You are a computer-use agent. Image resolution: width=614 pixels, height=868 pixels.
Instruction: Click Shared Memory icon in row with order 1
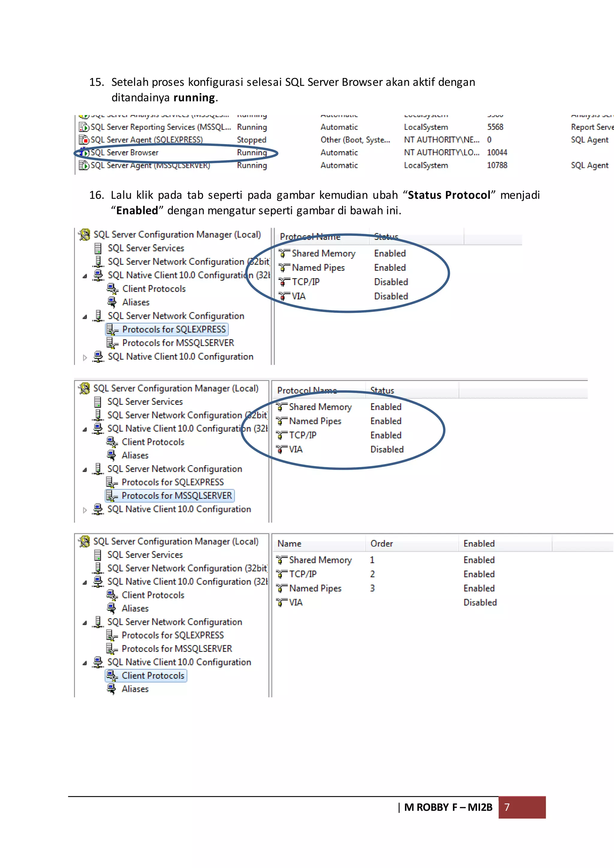pyautogui.click(x=282, y=560)
